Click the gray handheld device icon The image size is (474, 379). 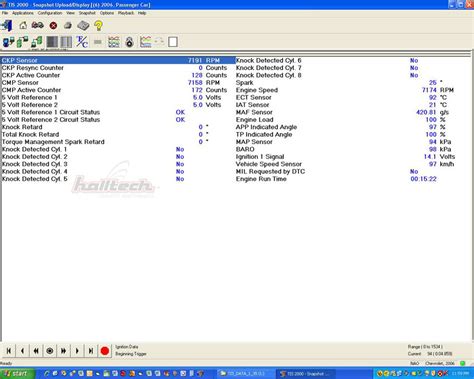tap(83, 25)
